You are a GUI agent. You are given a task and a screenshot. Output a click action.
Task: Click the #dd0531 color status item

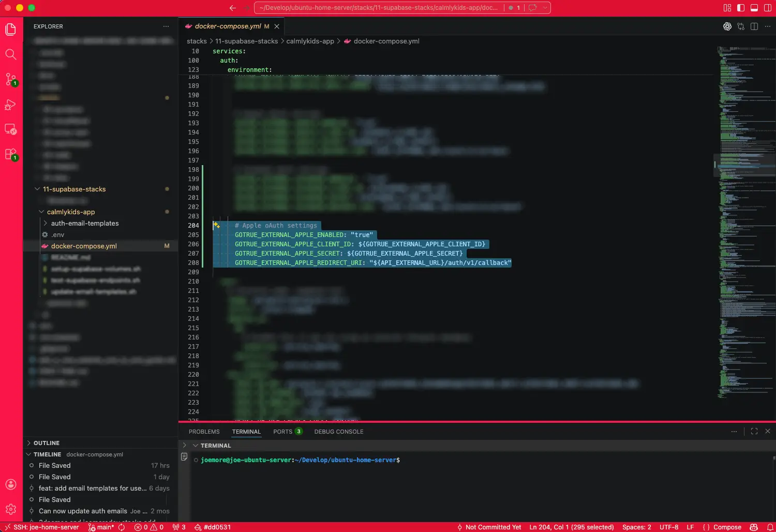click(x=213, y=527)
